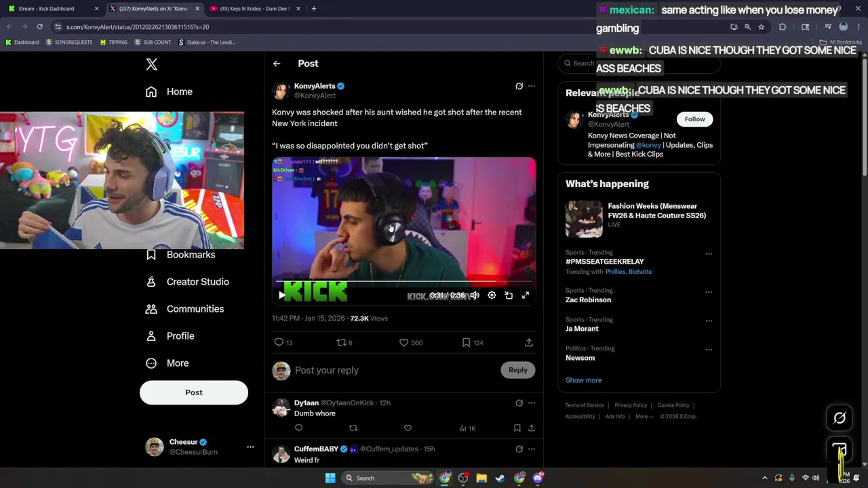Open Grok on Dy1aan's reply
The image size is (868, 488).
[519, 403]
